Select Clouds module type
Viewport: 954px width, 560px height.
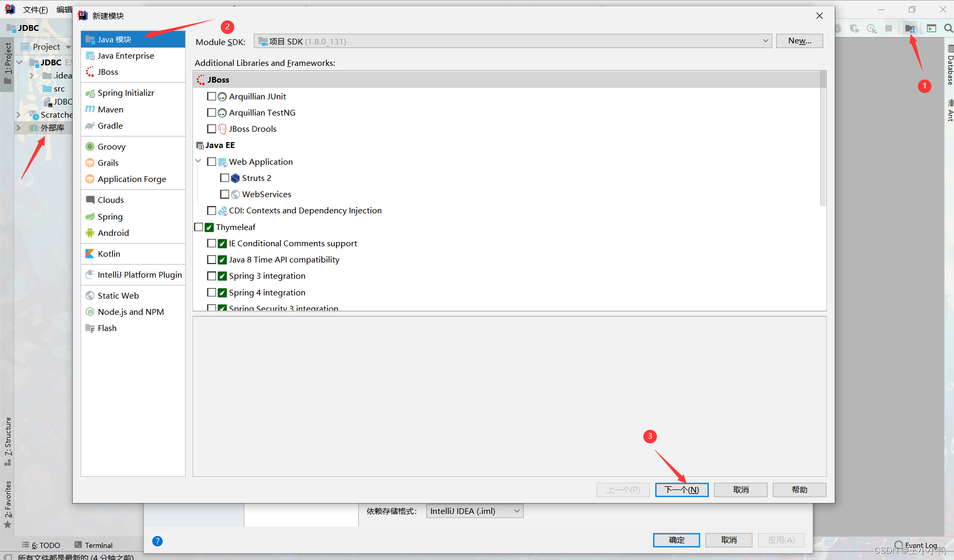pyautogui.click(x=133, y=200)
